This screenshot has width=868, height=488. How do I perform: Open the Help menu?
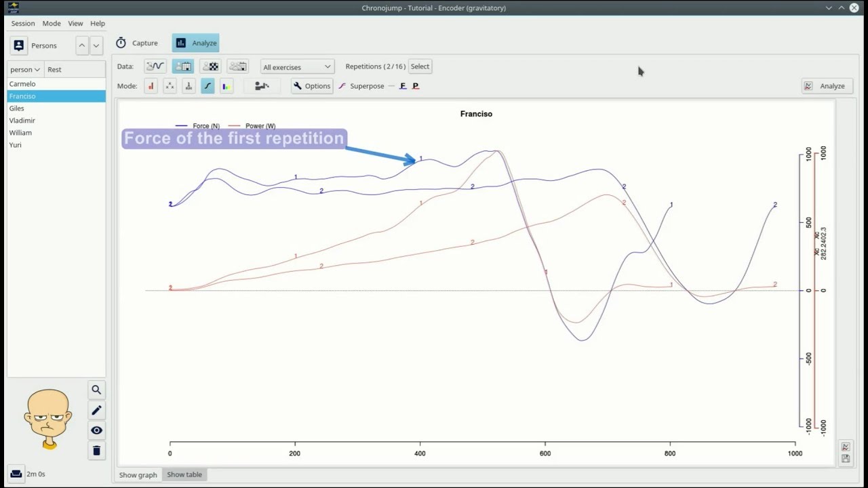coord(98,23)
